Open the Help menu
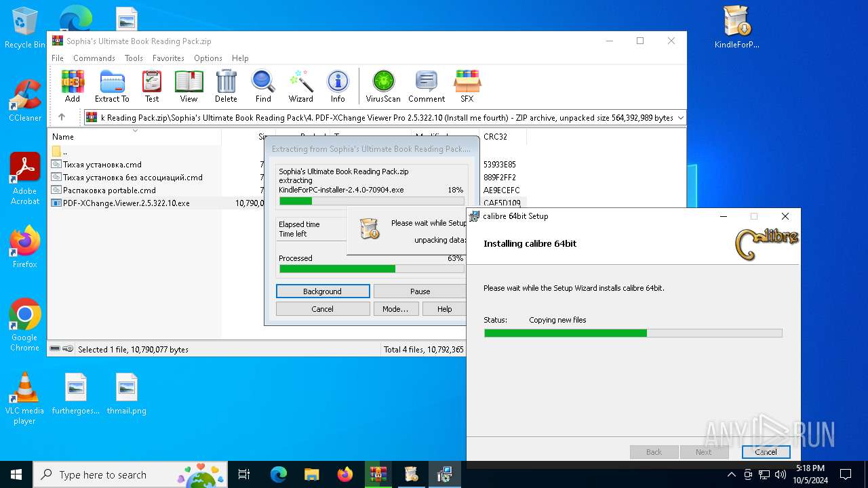 point(240,58)
